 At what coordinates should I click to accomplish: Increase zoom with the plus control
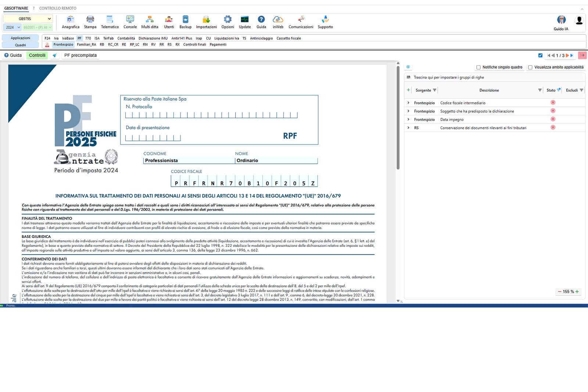[577, 291]
